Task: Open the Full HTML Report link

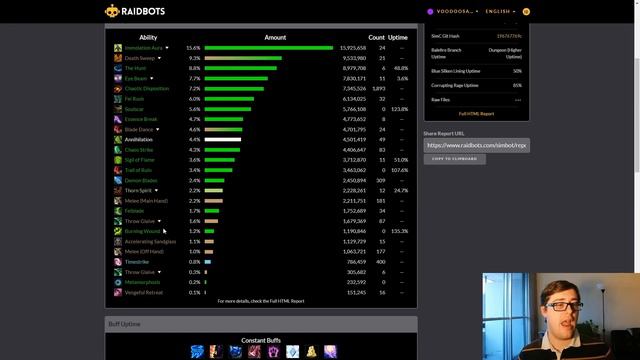Action: click(x=476, y=114)
